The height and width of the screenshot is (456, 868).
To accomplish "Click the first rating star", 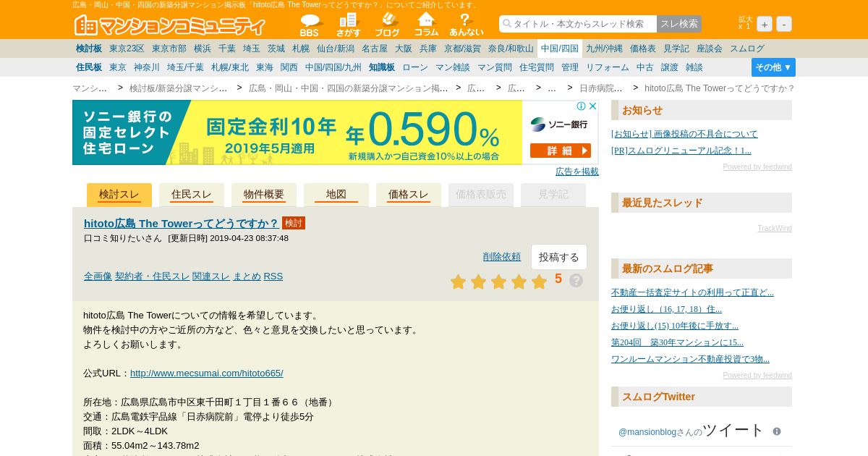I will [x=458, y=282].
